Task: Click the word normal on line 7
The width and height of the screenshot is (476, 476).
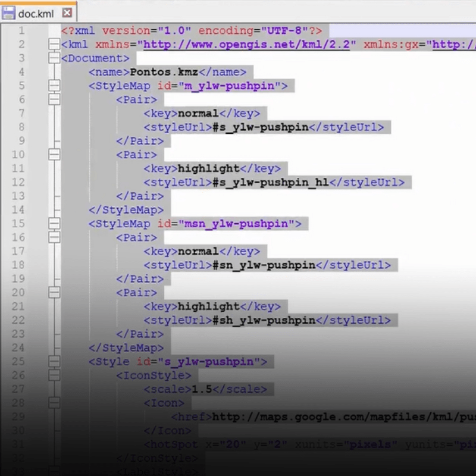Action: tap(198, 113)
